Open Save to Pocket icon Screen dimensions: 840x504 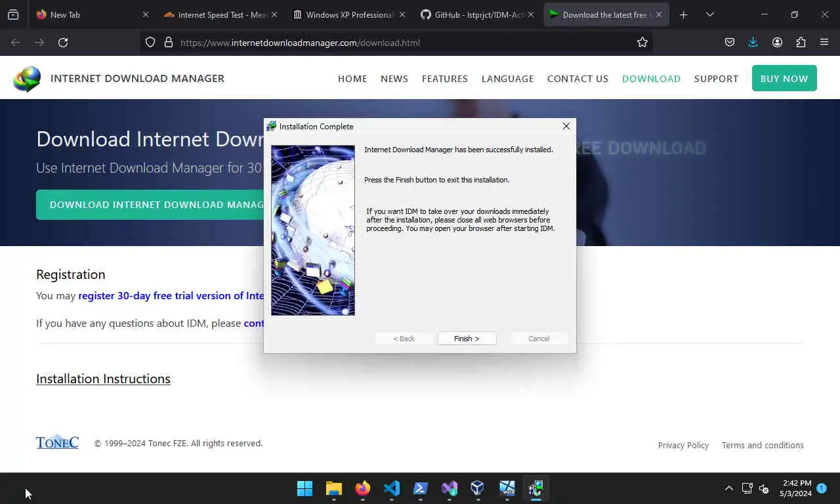(x=730, y=43)
